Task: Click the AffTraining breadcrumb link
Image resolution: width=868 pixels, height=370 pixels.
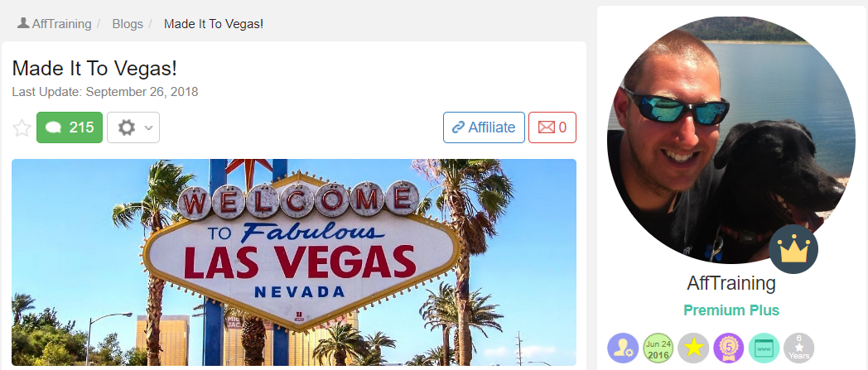Action: point(61,24)
